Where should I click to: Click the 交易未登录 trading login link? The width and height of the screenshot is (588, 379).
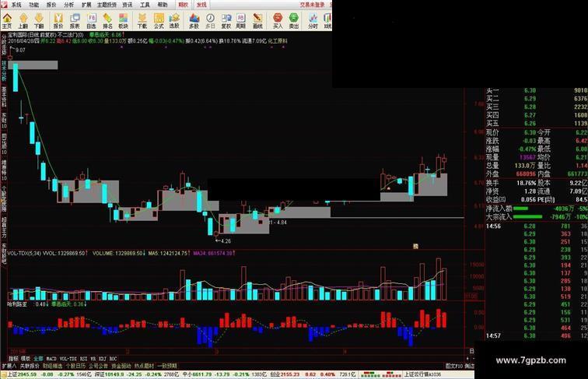(x=312, y=5)
